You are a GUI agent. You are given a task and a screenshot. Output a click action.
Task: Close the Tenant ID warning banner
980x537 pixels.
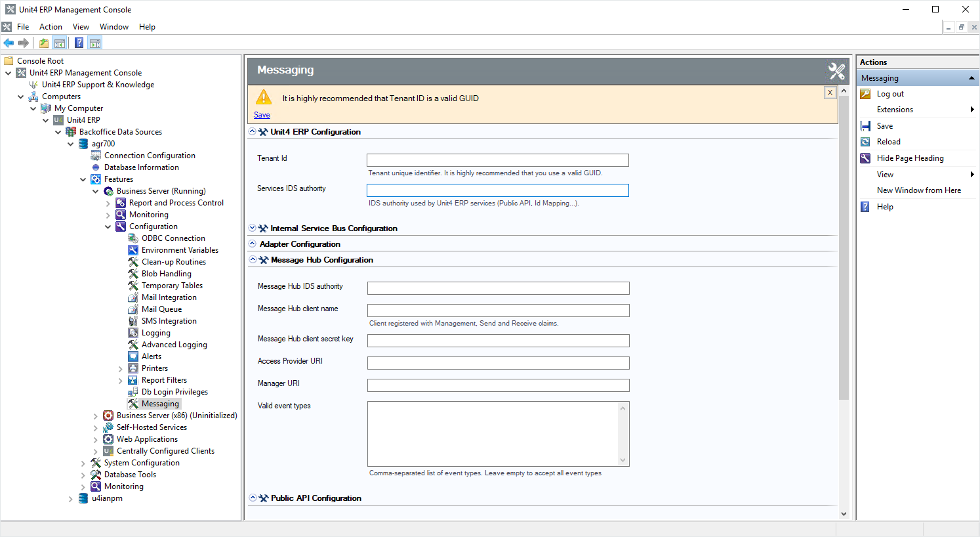tap(830, 93)
